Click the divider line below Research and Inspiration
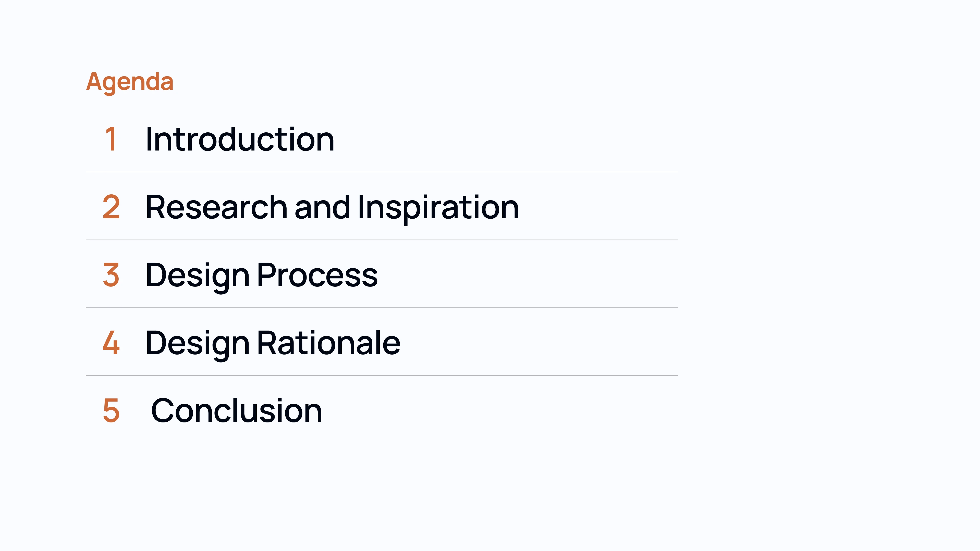The width and height of the screenshot is (980, 551). pos(382,240)
